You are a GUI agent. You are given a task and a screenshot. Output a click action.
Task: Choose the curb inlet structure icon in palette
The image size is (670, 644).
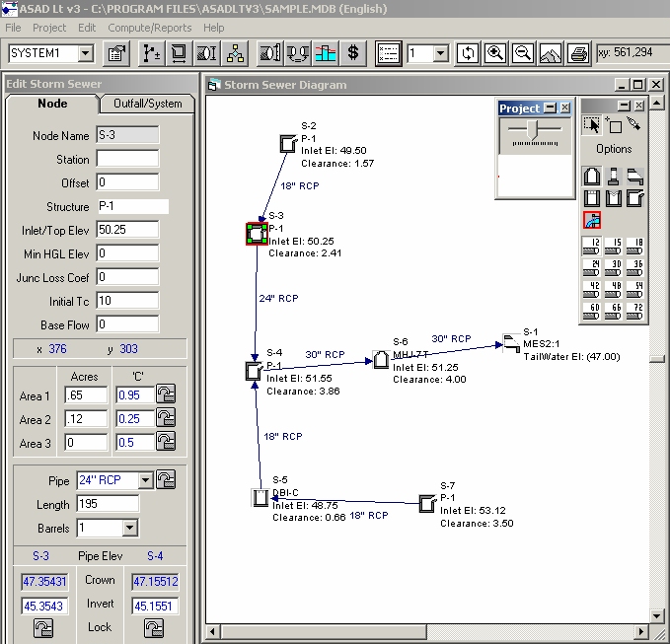[634, 198]
